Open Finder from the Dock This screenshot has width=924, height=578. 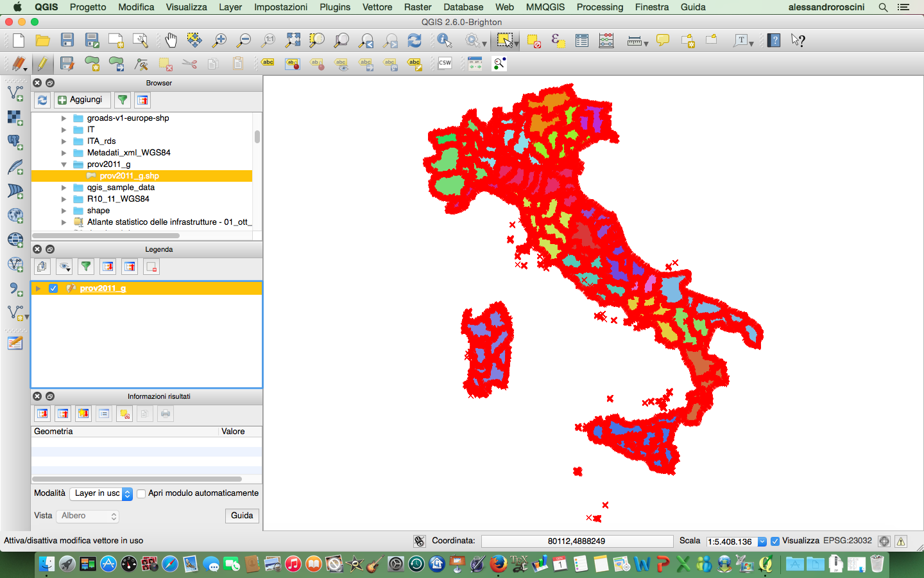(x=46, y=565)
